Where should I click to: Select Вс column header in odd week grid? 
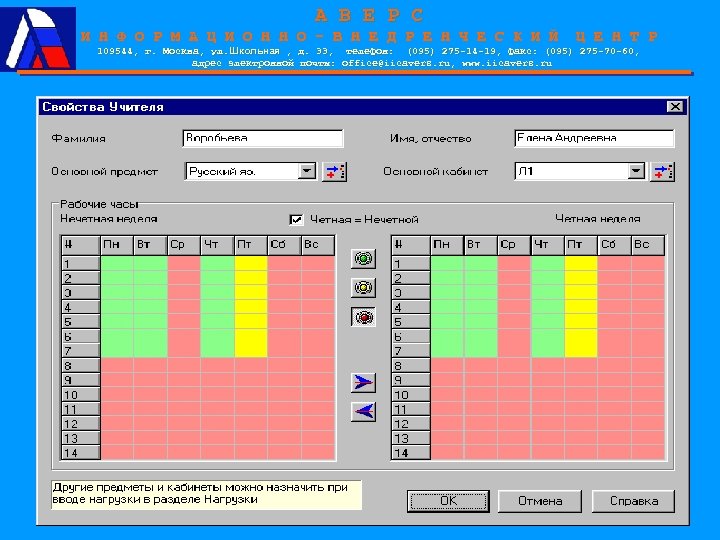tap(318, 245)
